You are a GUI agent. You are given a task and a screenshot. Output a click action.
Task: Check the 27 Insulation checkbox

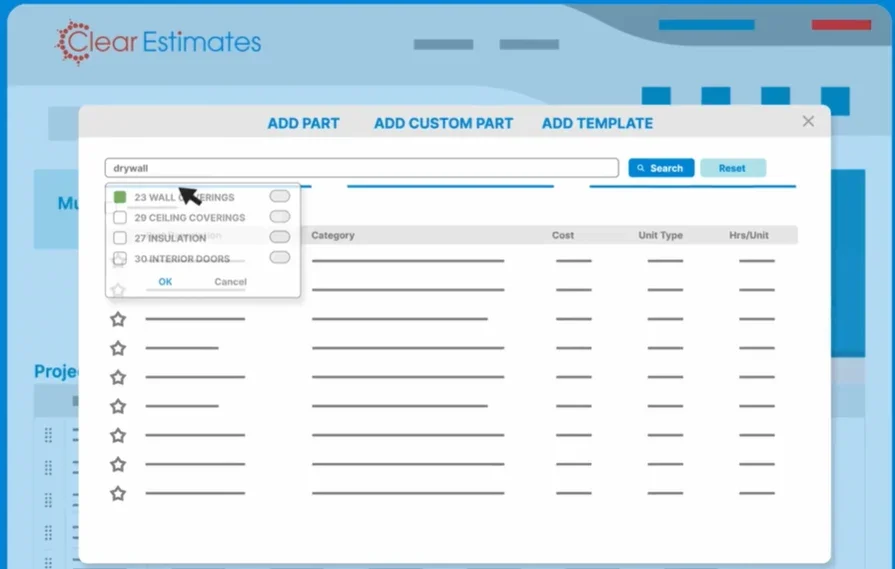coord(120,237)
